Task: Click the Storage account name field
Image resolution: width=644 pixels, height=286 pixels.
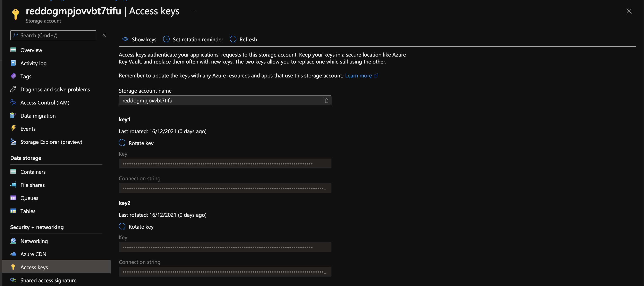Action: click(225, 100)
